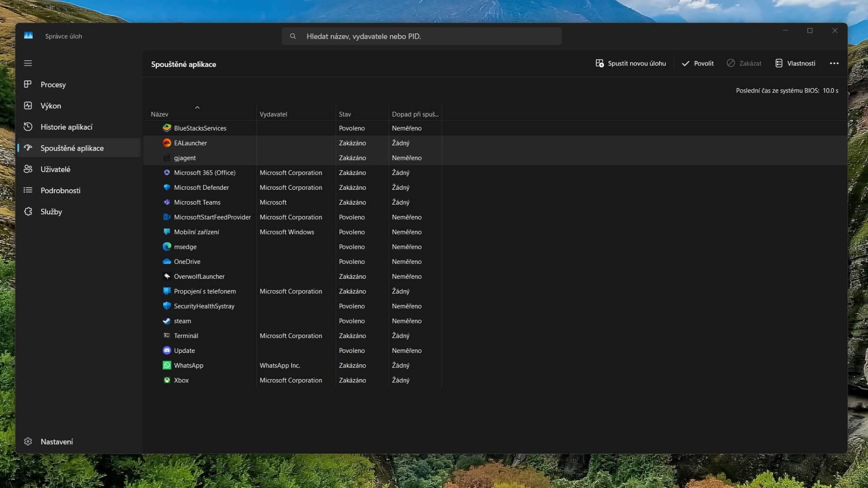Open Historie aplikací in sidebar
868x488 pixels.
pyautogui.click(x=66, y=127)
